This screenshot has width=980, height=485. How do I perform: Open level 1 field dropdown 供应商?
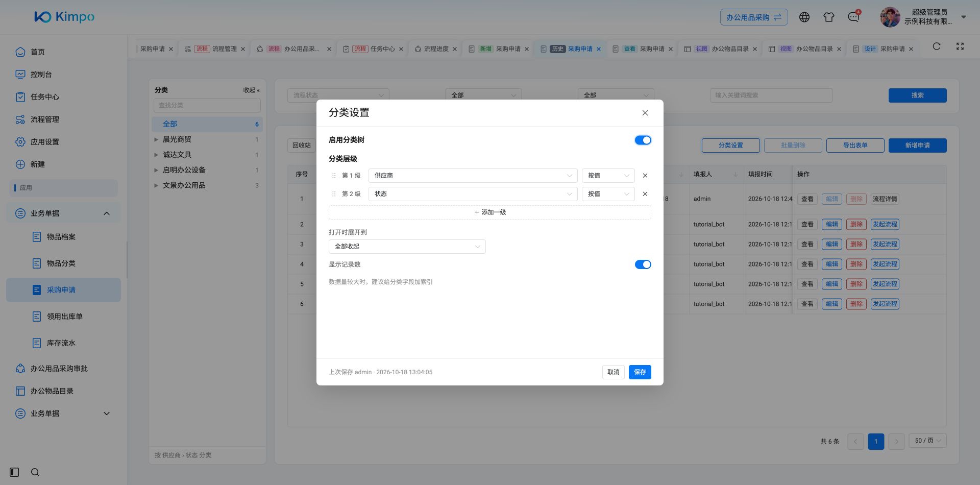coord(473,176)
